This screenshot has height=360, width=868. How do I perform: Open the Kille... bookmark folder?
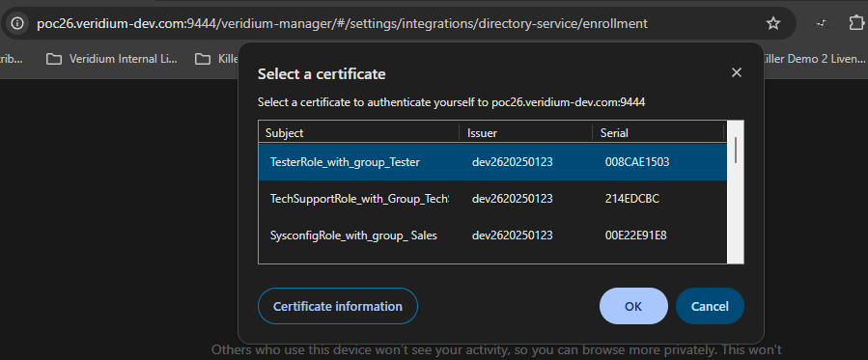tap(216, 59)
